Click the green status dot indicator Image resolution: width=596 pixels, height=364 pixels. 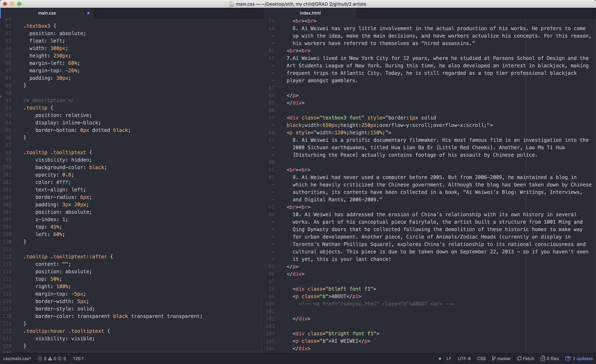click(440, 359)
